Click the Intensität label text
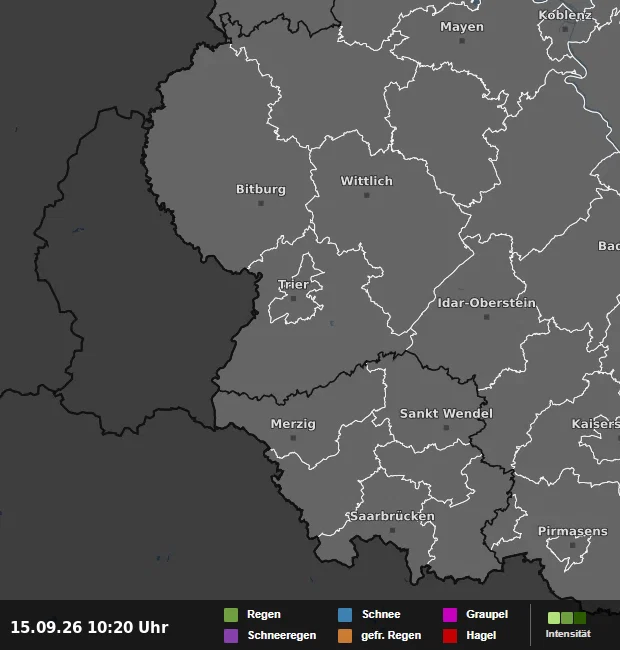620x650 pixels. 568,634
